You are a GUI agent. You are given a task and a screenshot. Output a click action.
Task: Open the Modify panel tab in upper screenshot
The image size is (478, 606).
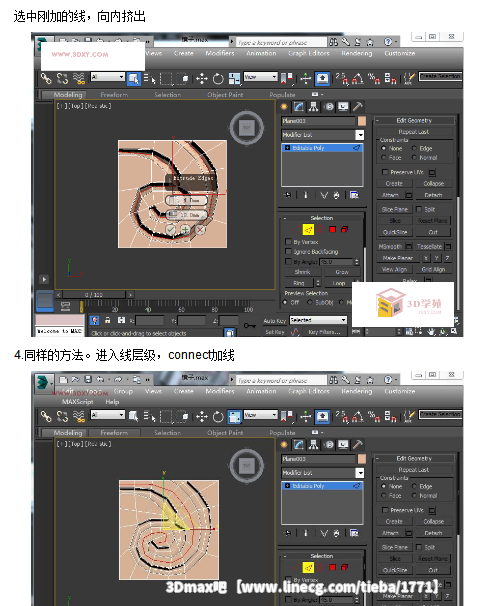299,107
